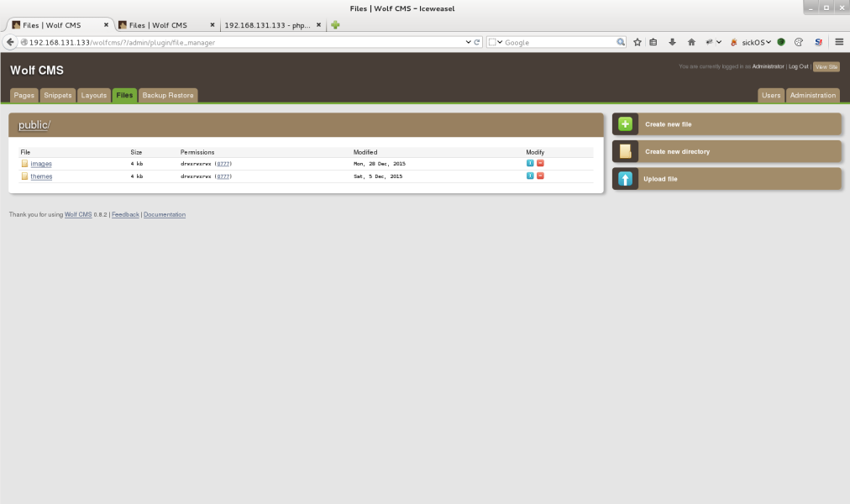Screen dimensions: 850x504
Task: Open the Backup Restore tab
Action: point(168,96)
